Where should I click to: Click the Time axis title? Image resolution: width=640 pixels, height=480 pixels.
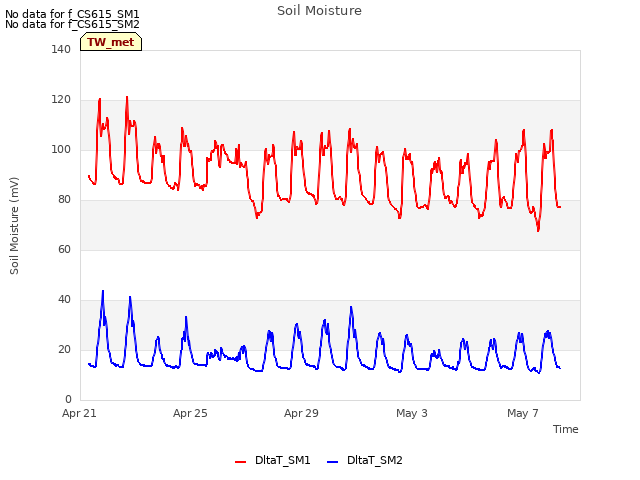(x=565, y=429)
